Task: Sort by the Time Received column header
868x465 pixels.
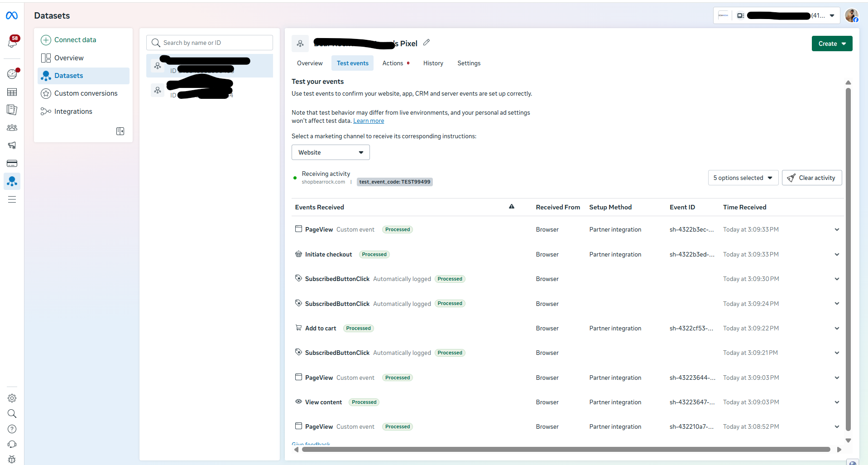Action: coord(744,207)
